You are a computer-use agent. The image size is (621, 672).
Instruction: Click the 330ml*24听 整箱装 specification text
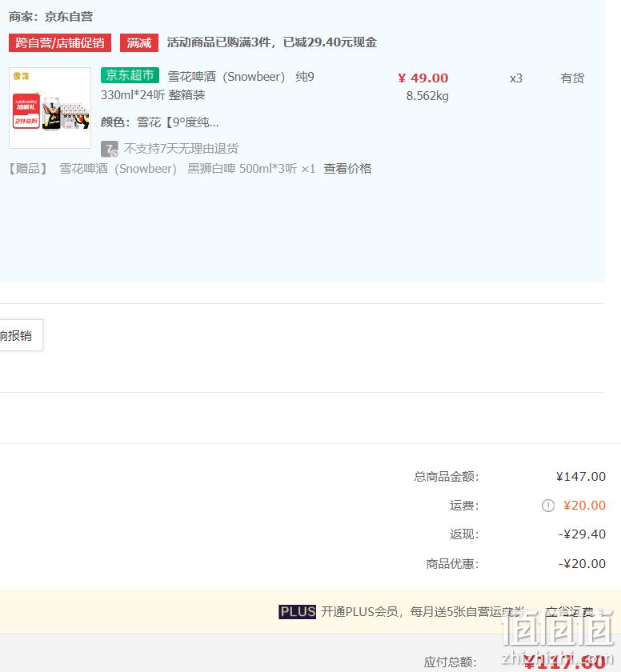pyautogui.click(x=153, y=95)
